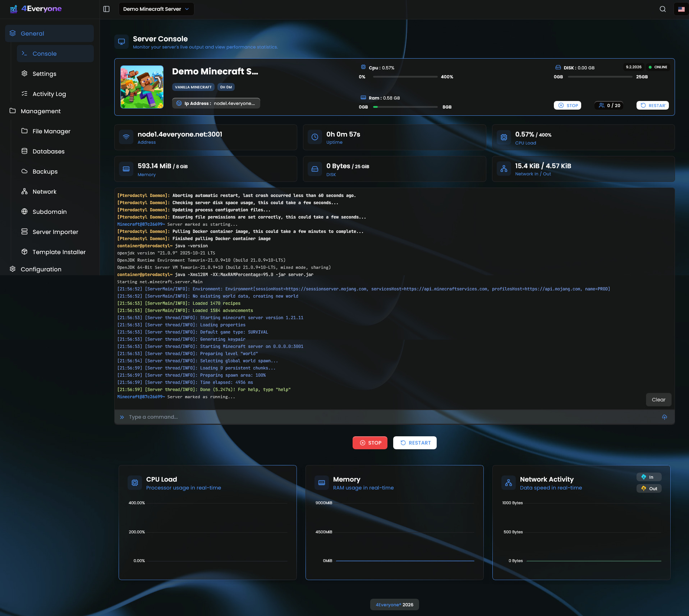Open the Network section
Image resolution: width=689 pixels, height=616 pixels.
point(44,192)
